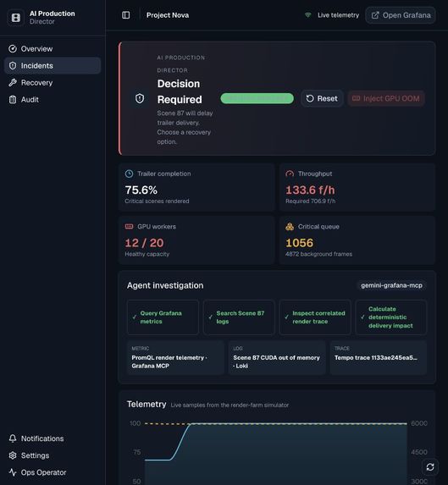
Task: Click the Open Grafana button
Action: click(401, 15)
